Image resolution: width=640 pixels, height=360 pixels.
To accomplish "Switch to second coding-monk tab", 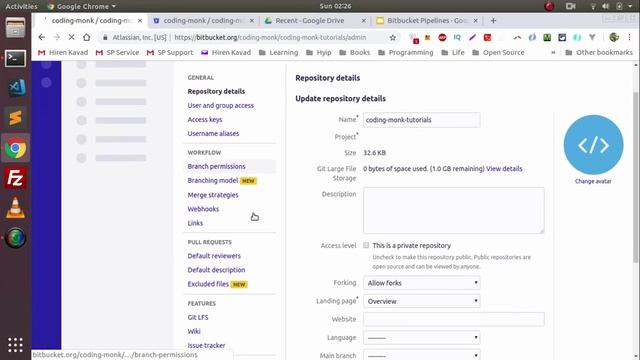I will [x=204, y=20].
